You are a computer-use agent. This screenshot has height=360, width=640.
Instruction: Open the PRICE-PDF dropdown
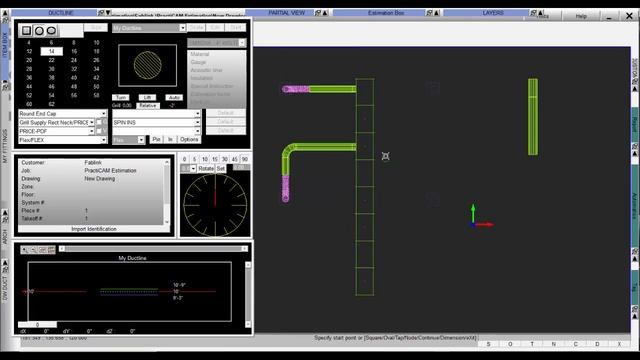tap(92, 131)
